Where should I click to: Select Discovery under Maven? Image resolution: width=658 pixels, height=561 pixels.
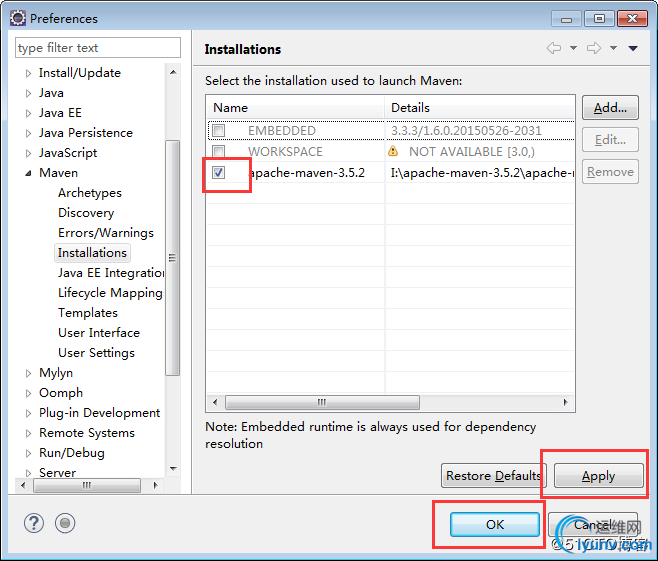click(86, 213)
